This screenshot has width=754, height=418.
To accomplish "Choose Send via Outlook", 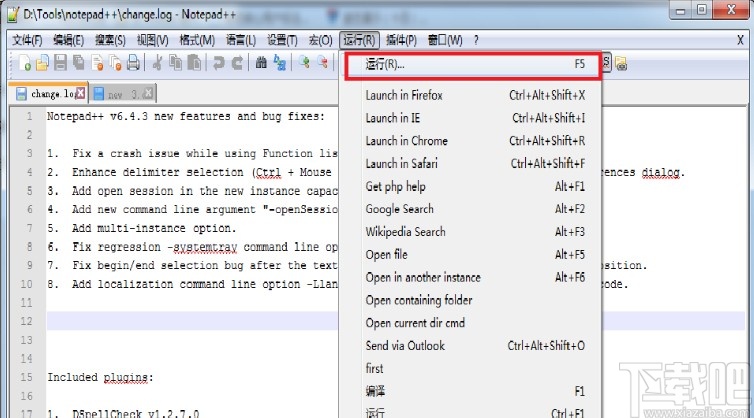I will tap(470, 345).
